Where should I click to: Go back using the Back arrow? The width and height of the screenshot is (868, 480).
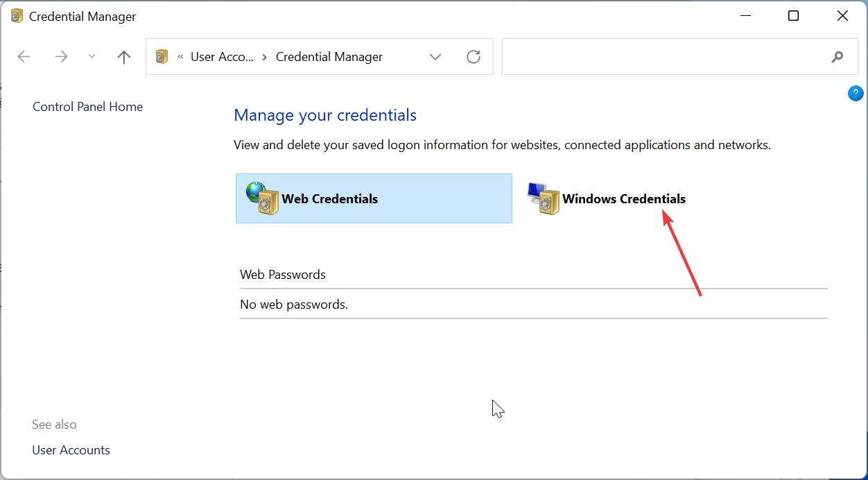pyautogui.click(x=24, y=57)
